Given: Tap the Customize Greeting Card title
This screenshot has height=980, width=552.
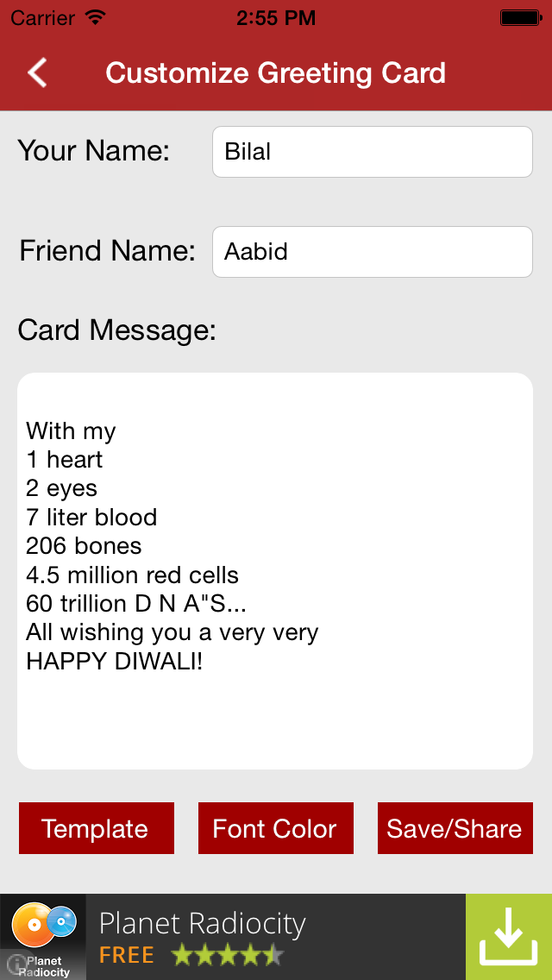Looking at the screenshot, I should [x=275, y=73].
